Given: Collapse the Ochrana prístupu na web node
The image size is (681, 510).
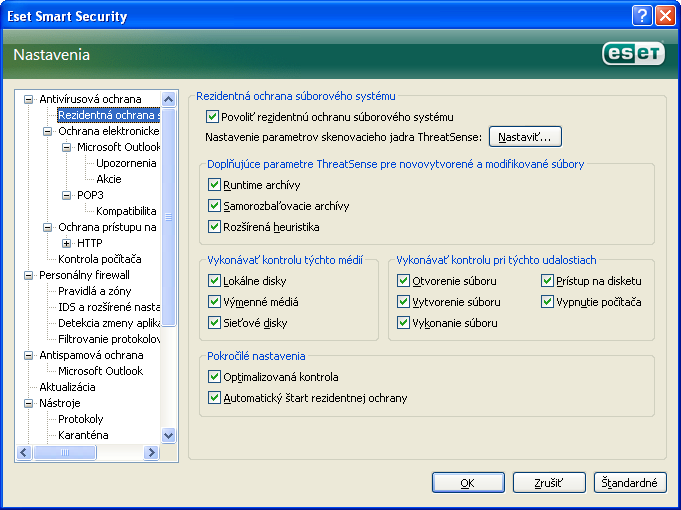Looking at the screenshot, I should pyautogui.click(x=47, y=227).
